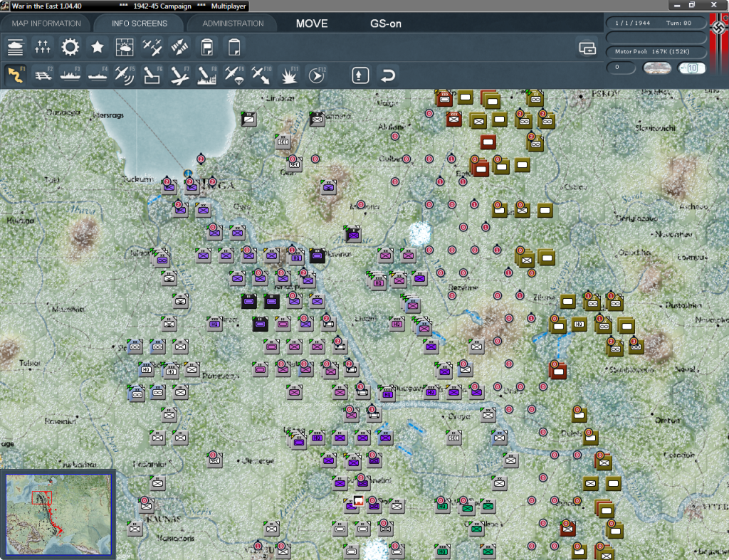Select F3 naval transport mode icon
Screen dimensions: 729x560
coord(70,75)
